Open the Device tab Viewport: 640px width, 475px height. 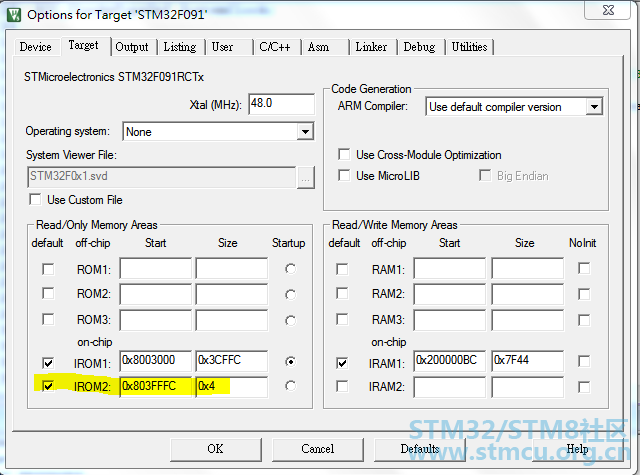36,47
